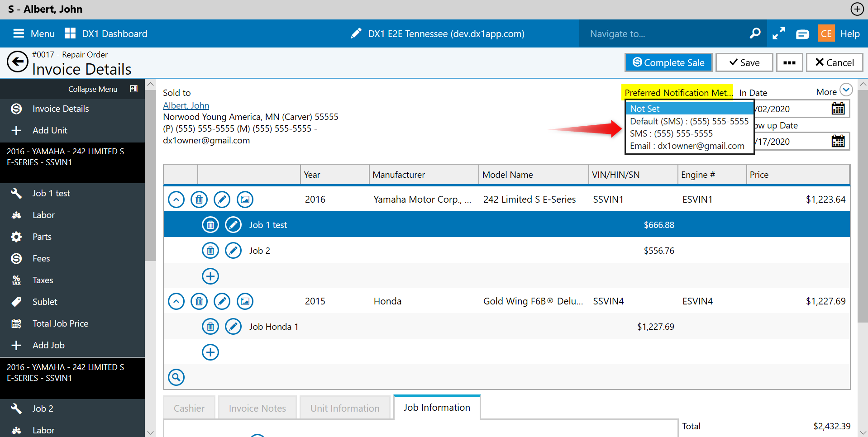Delete the 2016 Yamaha unit
The height and width of the screenshot is (437, 868).
point(199,199)
